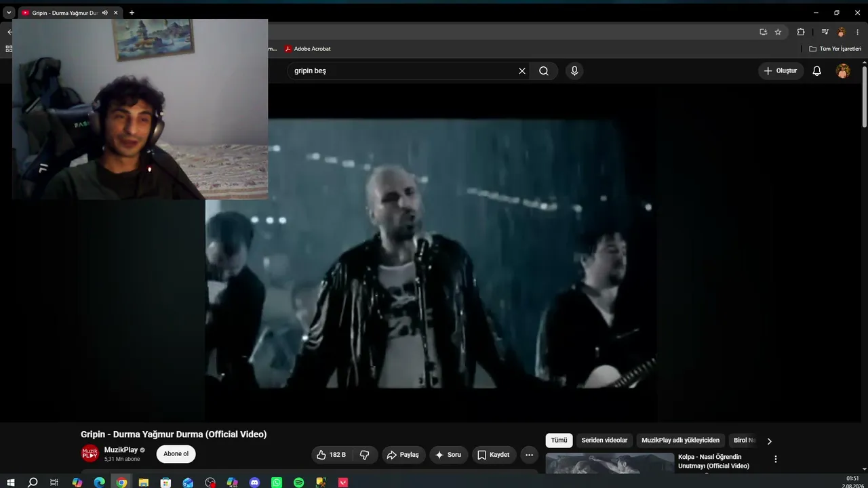Open YouTube notifications bell
Viewport: 868px width, 488px height.
[817, 70]
